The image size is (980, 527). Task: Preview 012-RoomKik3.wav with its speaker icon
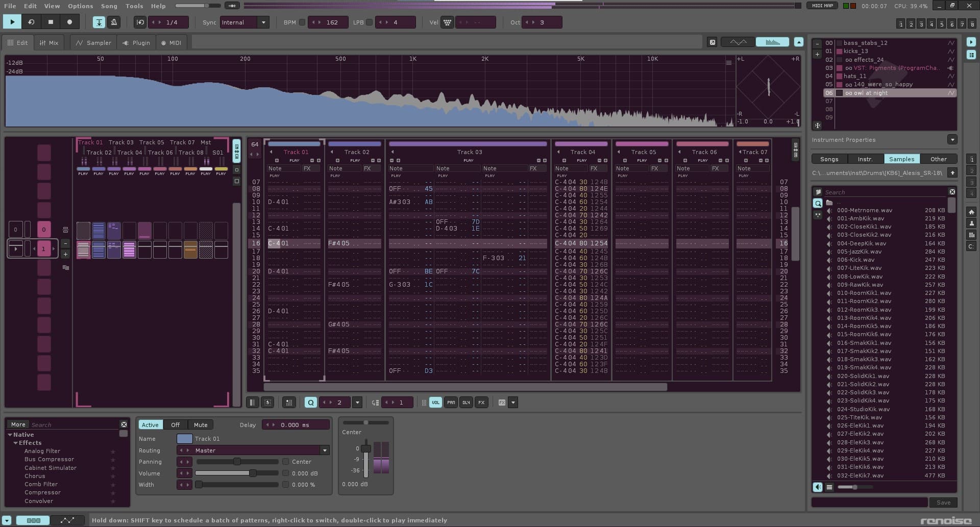[x=829, y=310]
